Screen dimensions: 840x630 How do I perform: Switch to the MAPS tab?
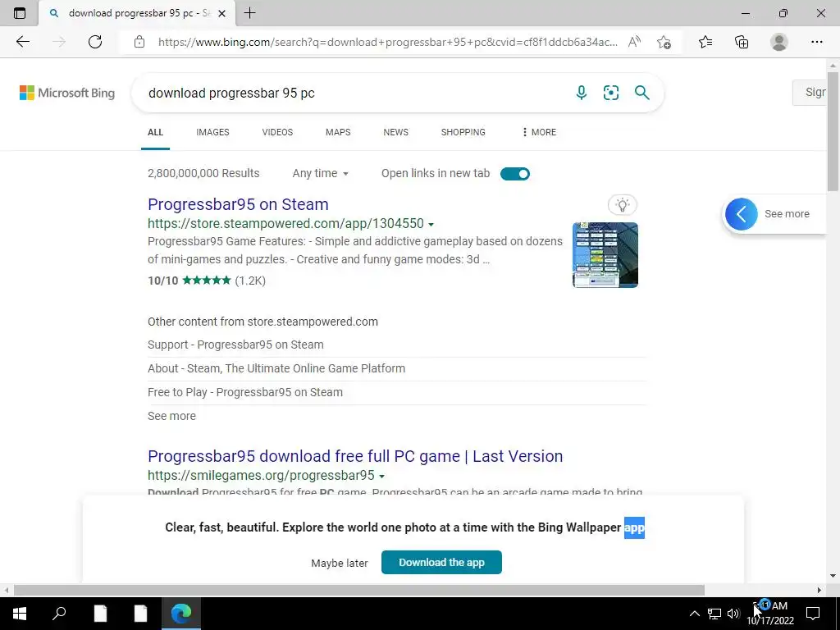point(338,132)
